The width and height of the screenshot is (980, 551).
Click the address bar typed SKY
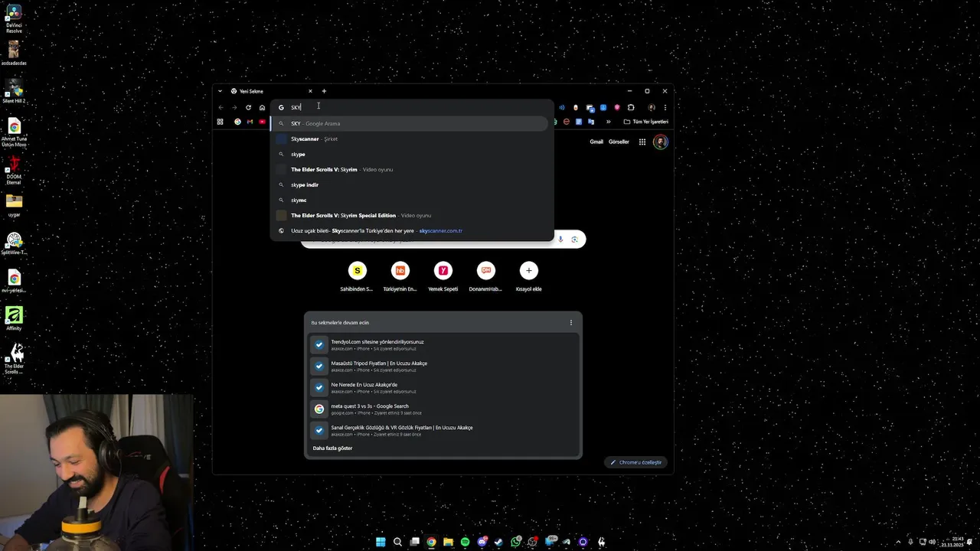(x=412, y=107)
